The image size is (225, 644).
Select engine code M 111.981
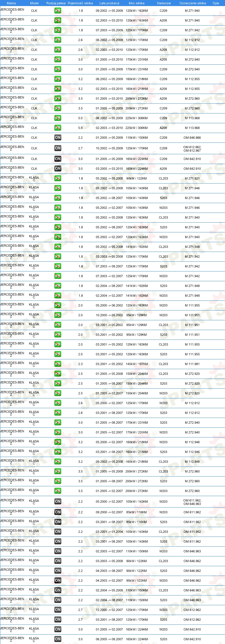(x=192, y=364)
